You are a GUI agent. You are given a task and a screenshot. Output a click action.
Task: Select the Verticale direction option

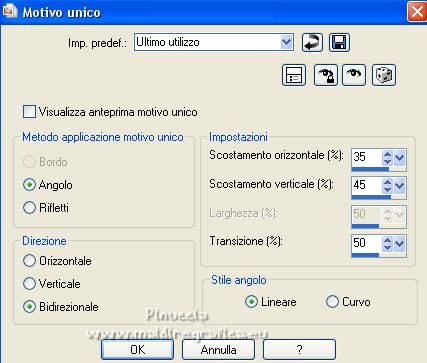29,284
